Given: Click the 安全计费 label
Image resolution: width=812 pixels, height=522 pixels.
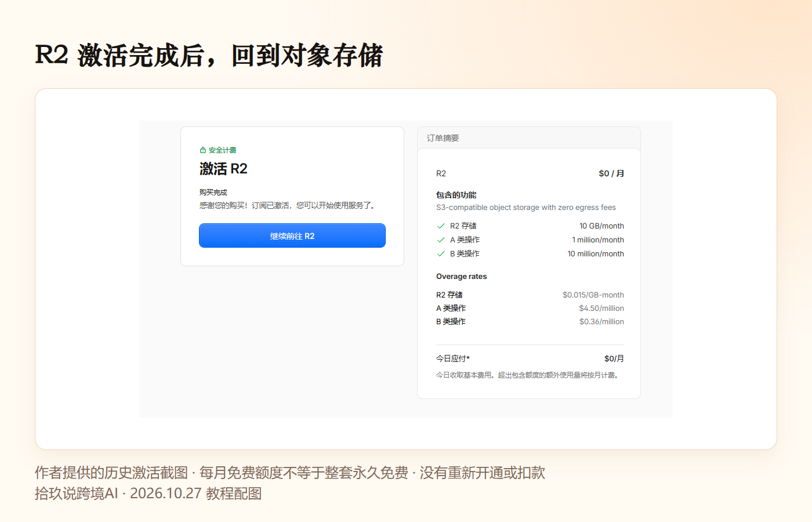Looking at the screenshot, I should 223,150.
